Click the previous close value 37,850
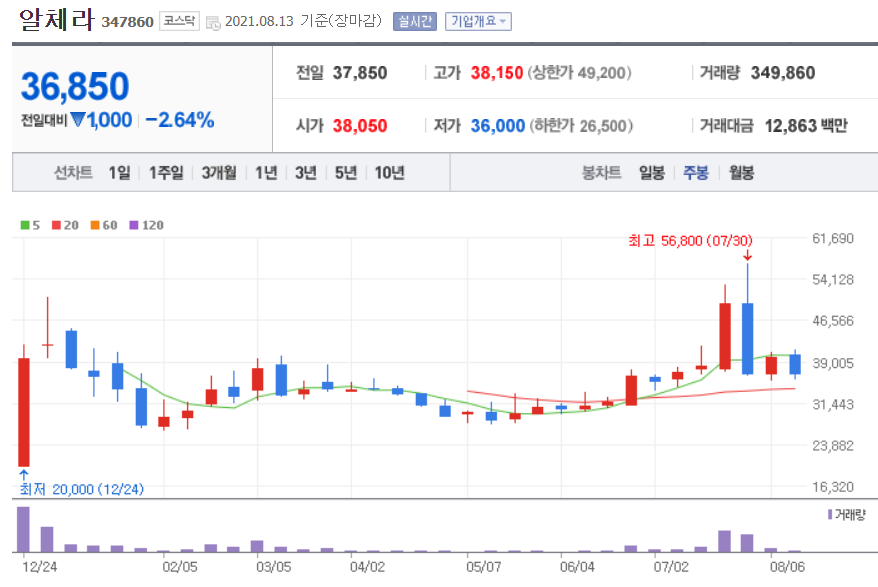Viewport: 878px width, 587px height. (x=359, y=73)
